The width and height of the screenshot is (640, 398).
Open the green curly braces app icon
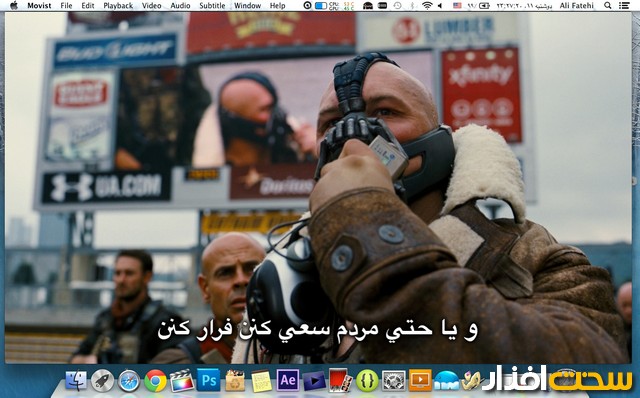point(367,380)
